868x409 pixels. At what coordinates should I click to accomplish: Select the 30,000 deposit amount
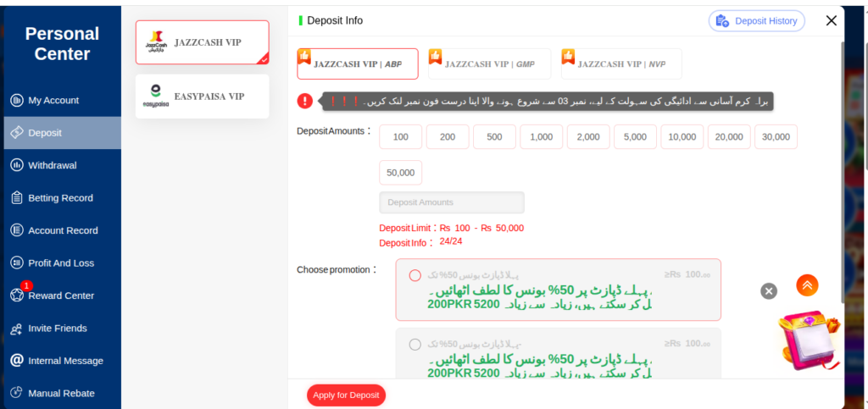tap(776, 137)
